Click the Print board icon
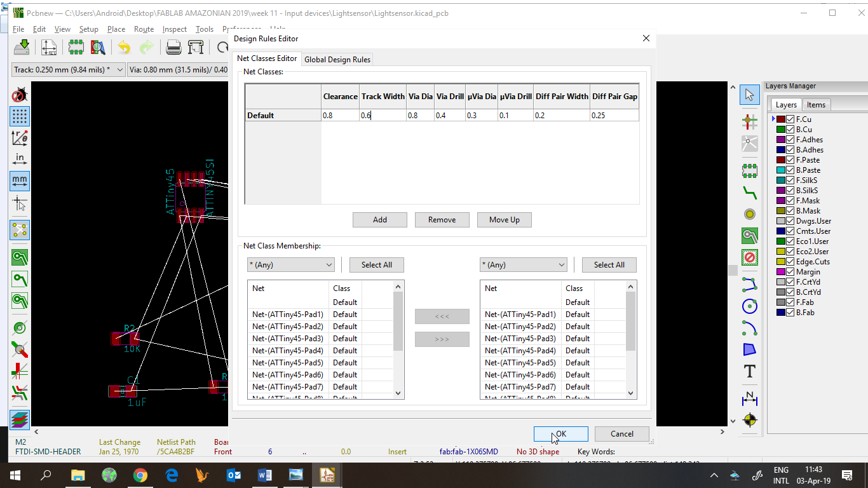 [x=173, y=48]
